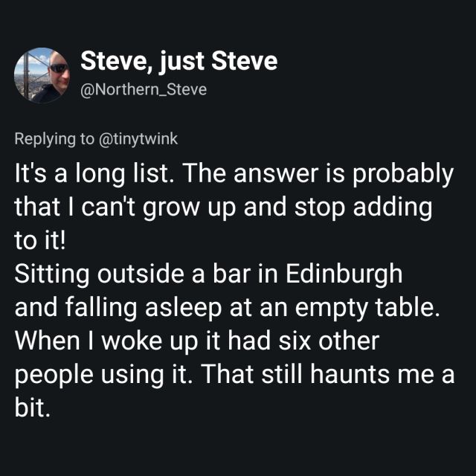The image size is (476, 476).
Task: Click the word 'probably' in the first line
Action: pos(403,175)
